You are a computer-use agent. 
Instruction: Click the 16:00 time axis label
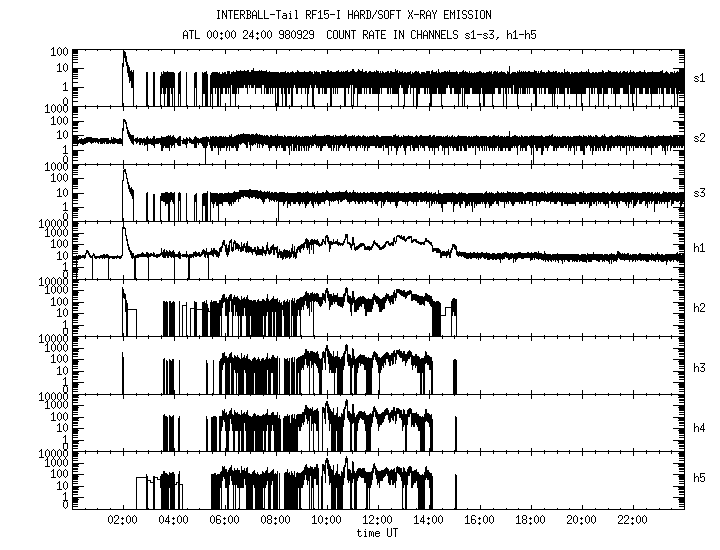point(479,520)
